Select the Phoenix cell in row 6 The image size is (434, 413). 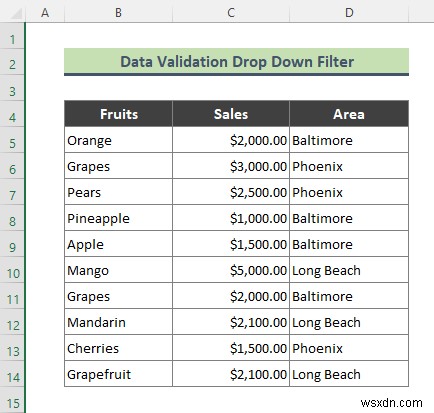349,166
